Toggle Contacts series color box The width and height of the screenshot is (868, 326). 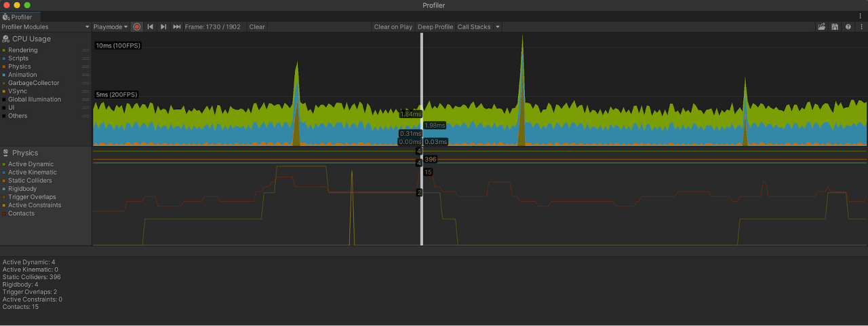(x=4, y=213)
